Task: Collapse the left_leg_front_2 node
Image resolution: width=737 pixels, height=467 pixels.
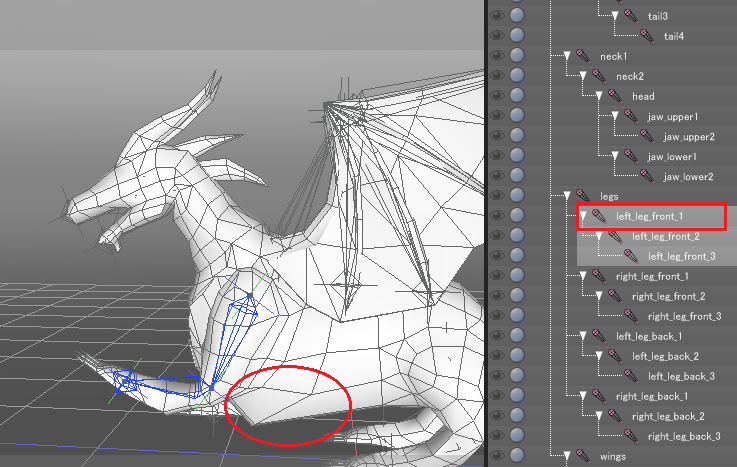Action: coord(599,235)
